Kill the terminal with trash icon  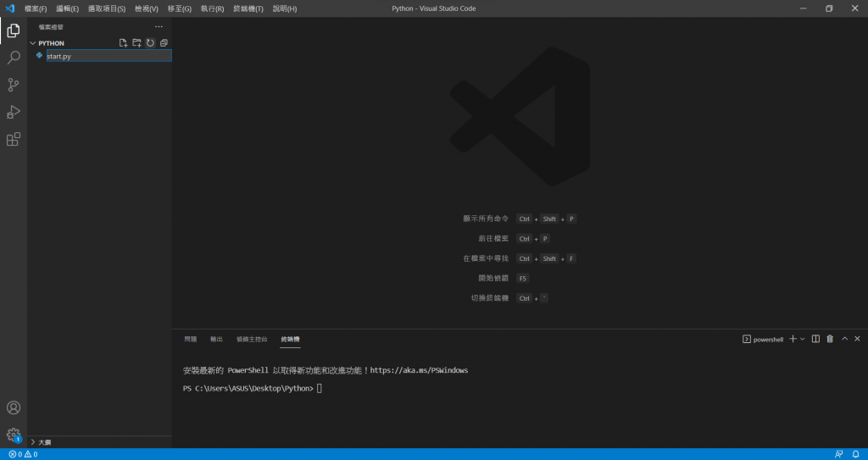[x=830, y=339]
